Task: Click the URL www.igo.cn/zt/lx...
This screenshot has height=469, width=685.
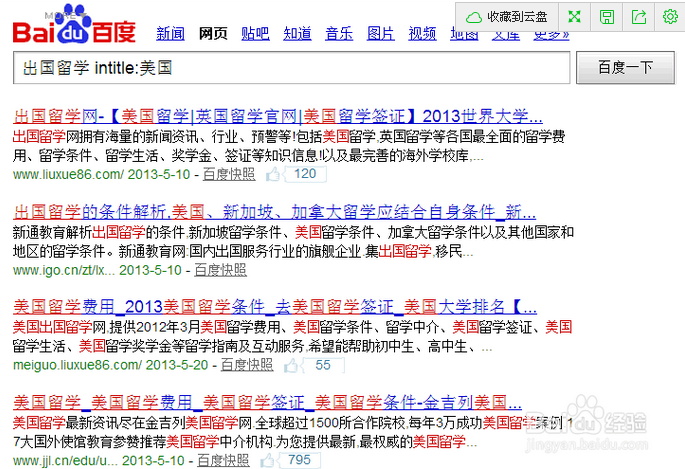Action: pos(64,270)
